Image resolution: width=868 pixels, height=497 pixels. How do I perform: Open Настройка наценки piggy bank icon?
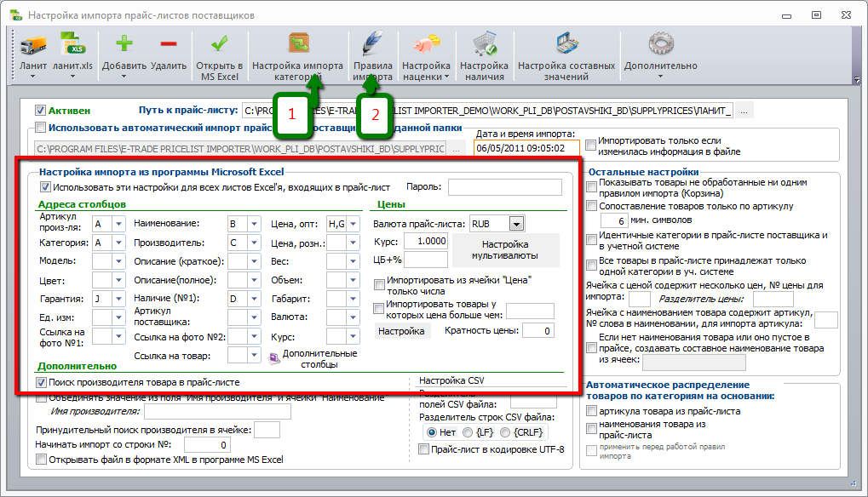(426, 43)
